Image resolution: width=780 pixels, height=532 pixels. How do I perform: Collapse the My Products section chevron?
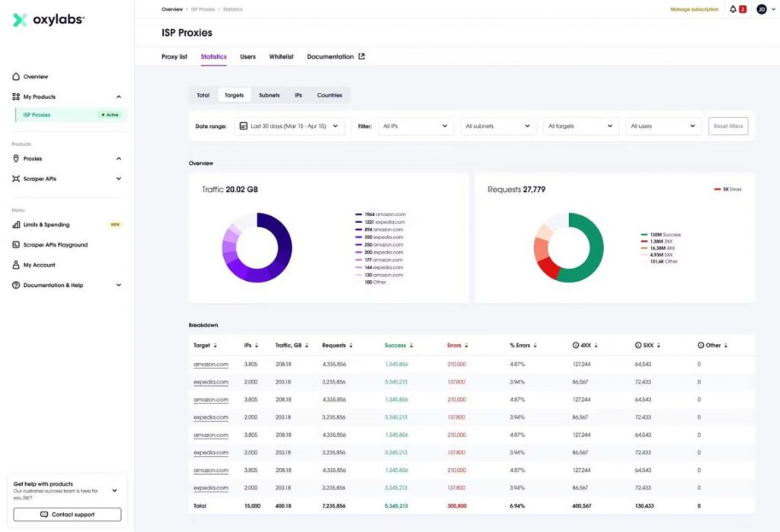click(118, 97)
